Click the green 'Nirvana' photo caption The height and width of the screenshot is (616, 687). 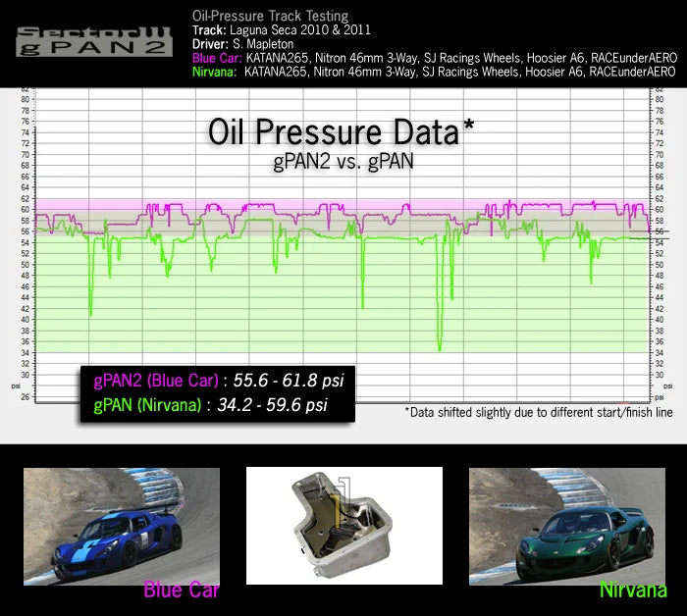(x=633, y=590)
